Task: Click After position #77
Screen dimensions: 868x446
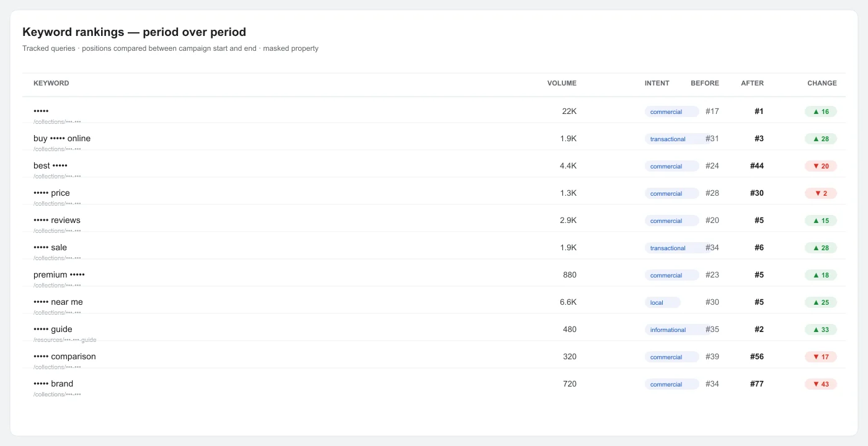Action: [x=757, y=384]
